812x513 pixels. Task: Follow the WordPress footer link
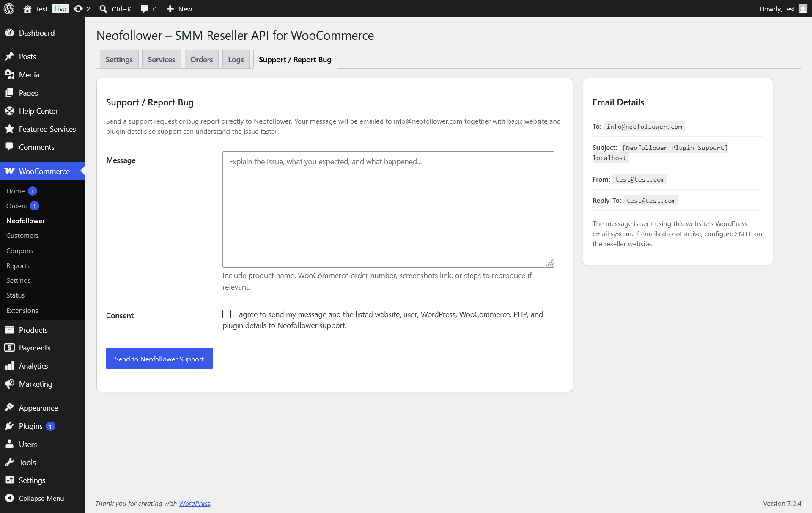pos(195,503)
